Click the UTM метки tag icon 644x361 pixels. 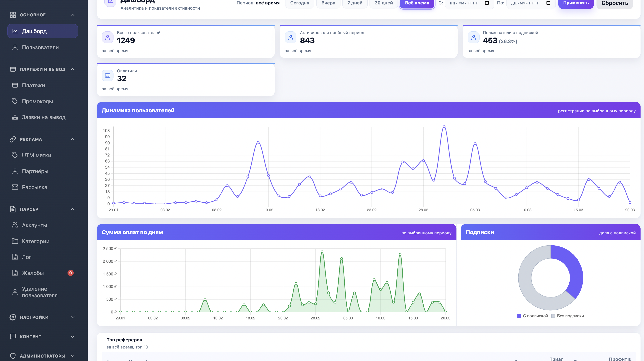15,155
